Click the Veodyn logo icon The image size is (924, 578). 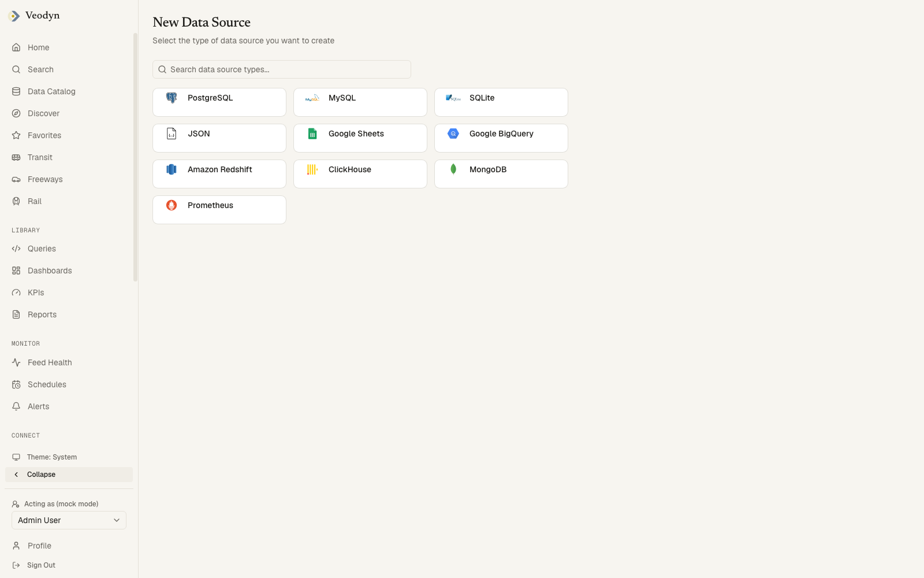[x=14, y=16]
